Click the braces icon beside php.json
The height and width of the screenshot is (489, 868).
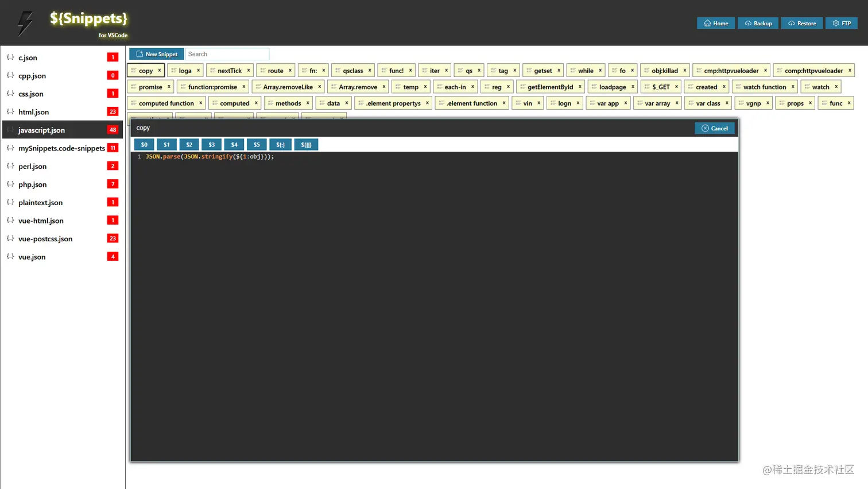(x=10, y=184)
